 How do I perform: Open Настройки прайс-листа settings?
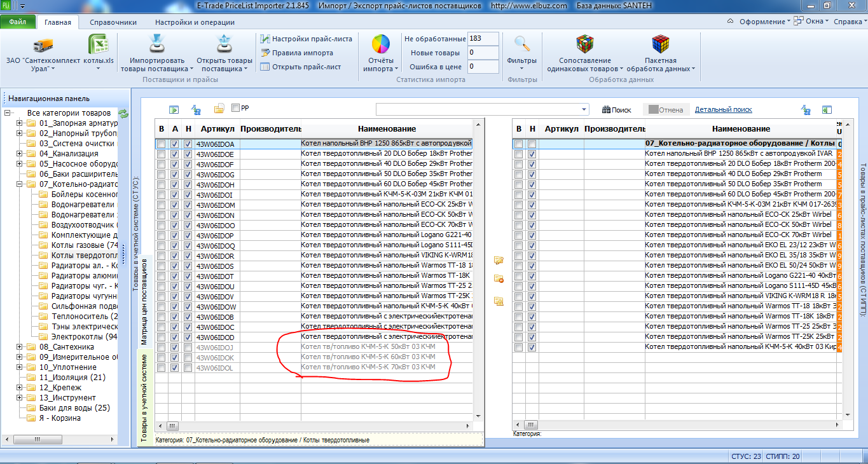coord(307,39)
